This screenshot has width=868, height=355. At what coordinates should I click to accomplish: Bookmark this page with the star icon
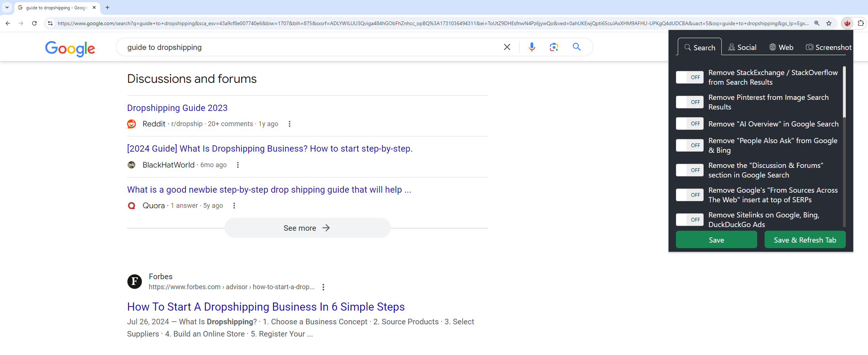(x=829, y=23)
